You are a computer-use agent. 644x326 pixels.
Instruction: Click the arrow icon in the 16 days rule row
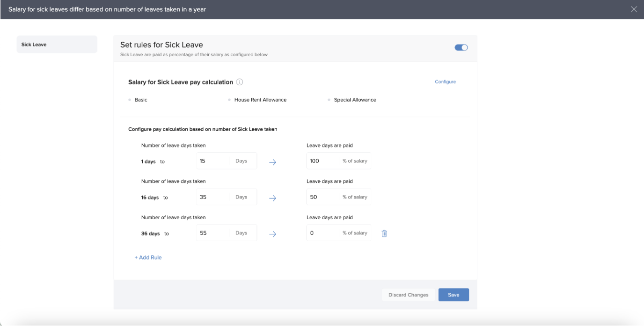click(272, 198)
